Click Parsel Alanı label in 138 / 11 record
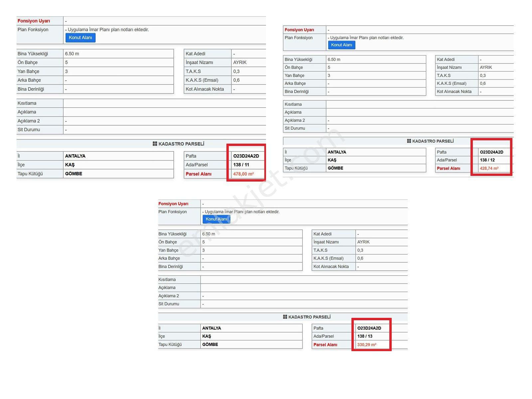Screen dimensions: 532x399 click(x=199, y=174)
